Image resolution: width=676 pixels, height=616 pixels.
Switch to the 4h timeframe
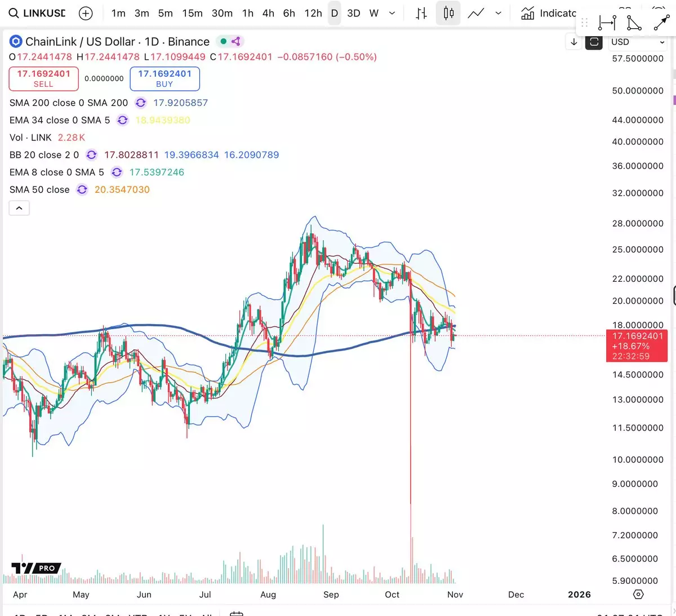click(268, 14)
